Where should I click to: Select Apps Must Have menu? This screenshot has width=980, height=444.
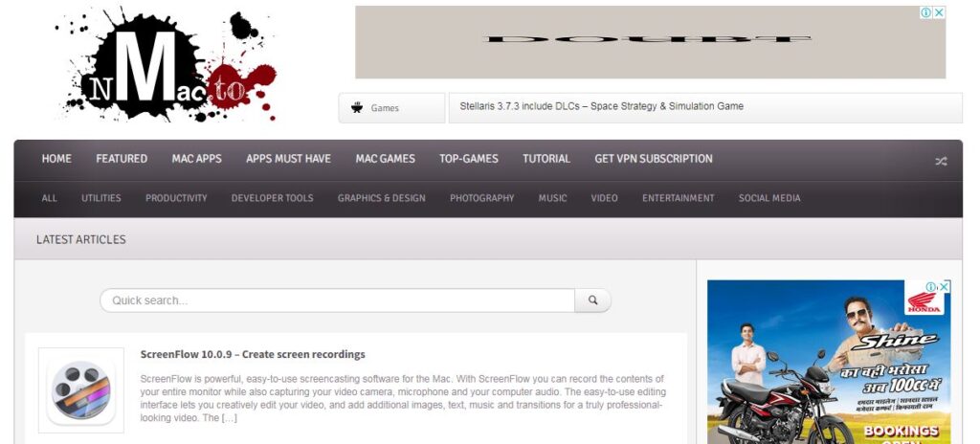tap(288, 159)
